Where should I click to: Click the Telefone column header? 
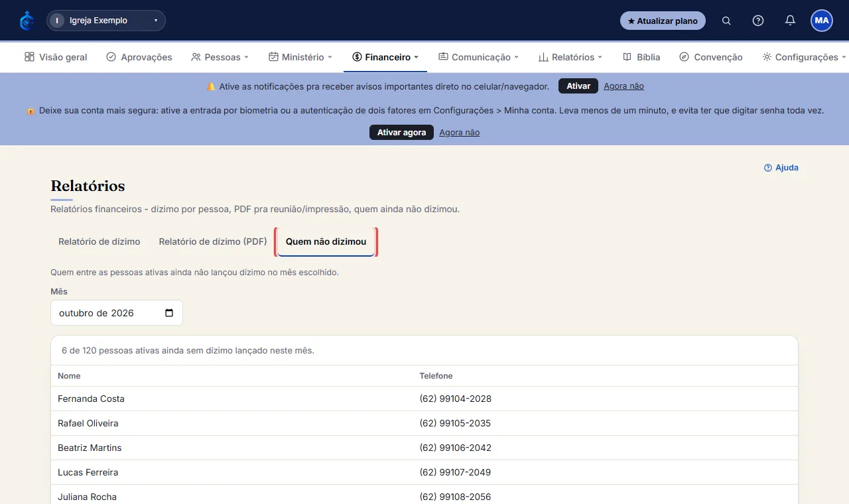coord(436,376)
